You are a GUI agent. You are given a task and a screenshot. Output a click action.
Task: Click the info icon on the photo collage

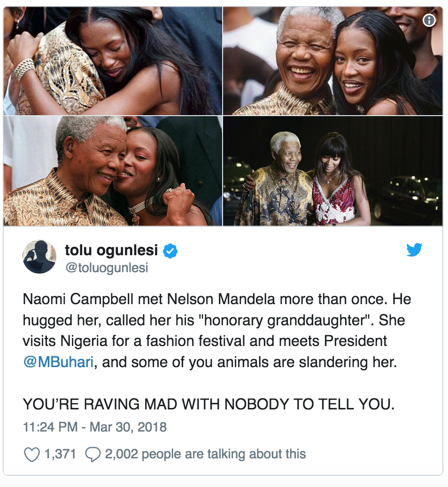pyautogui.click(x=429, y=20)
